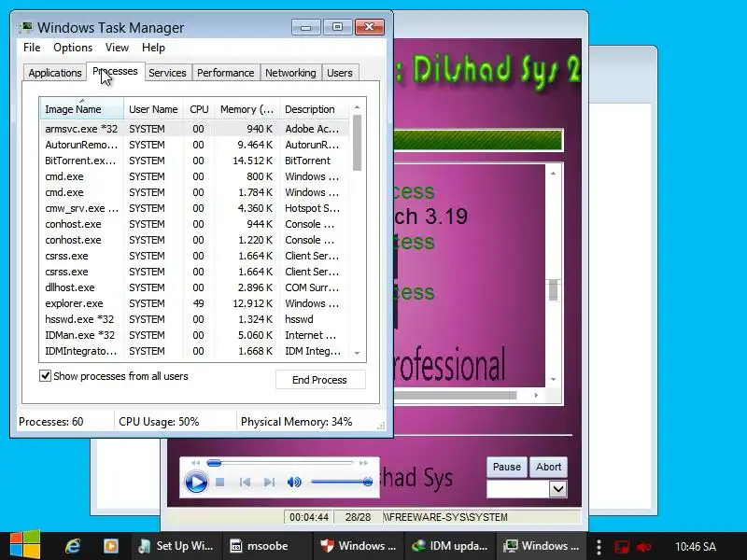Viewport: 747px width, 560px height.
Task: Click the red flag tray icon
Action: [622, 547]
